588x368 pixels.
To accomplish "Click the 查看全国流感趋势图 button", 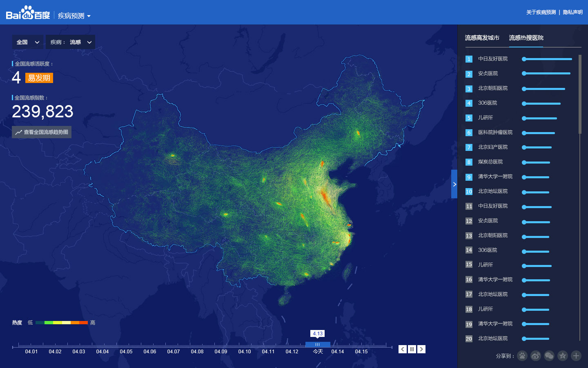I will 42,132.
